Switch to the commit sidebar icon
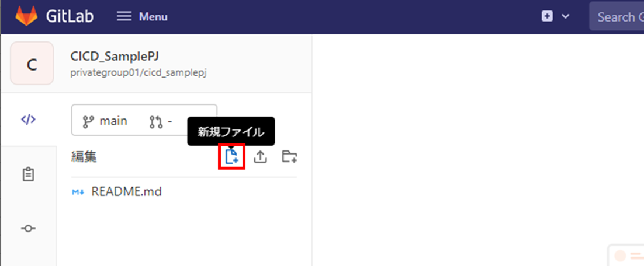 [28, 228]
